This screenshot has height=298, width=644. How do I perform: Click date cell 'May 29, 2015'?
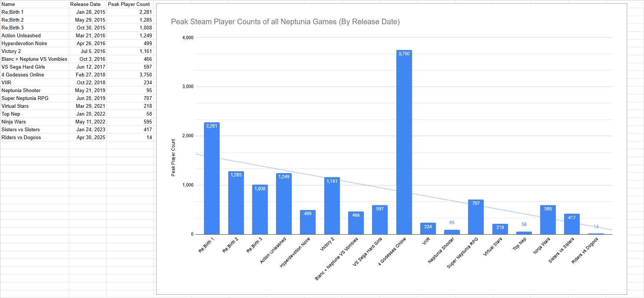click(x=88, y=20)
